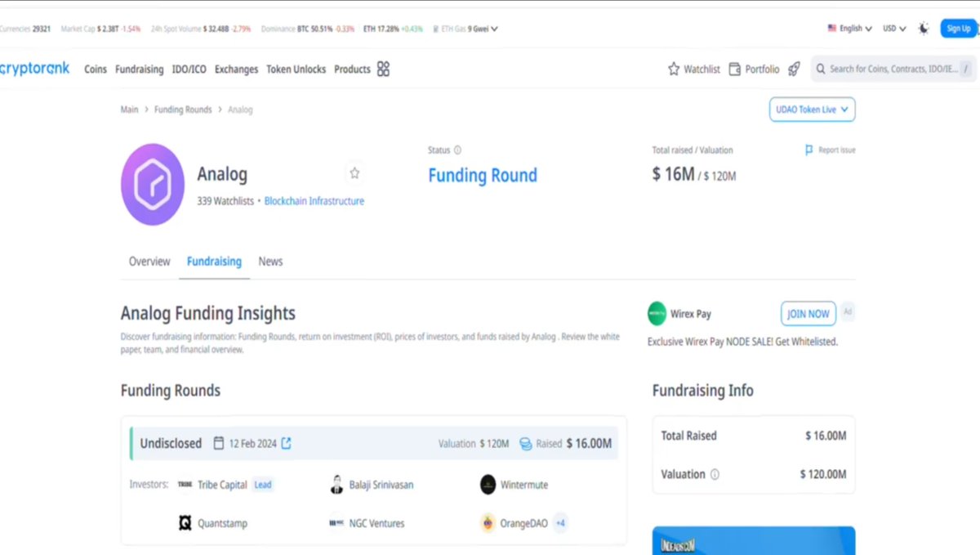Click the calendar icon next to date
This screenshot has height=555, width=980.
(219, 443)
